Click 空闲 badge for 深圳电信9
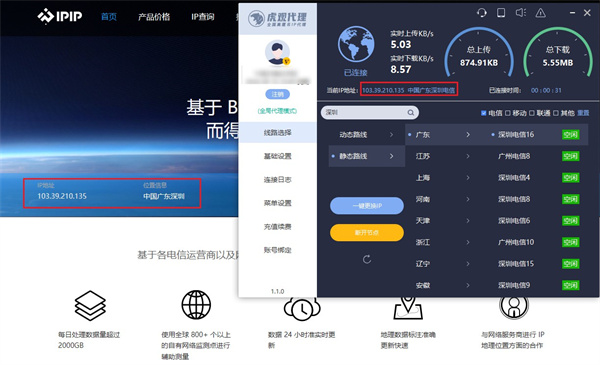600x365 pixels. tap(570, 285)
